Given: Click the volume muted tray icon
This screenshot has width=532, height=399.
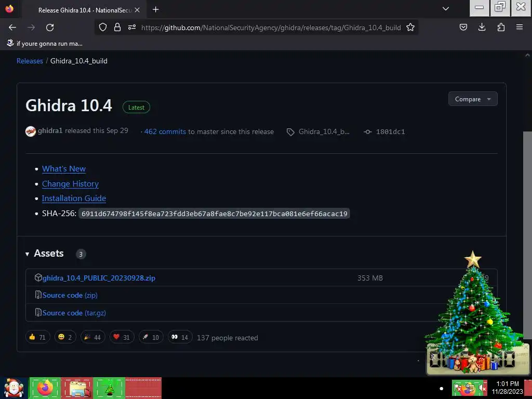Looking at the screenshot, I should [x=482, y=388].
